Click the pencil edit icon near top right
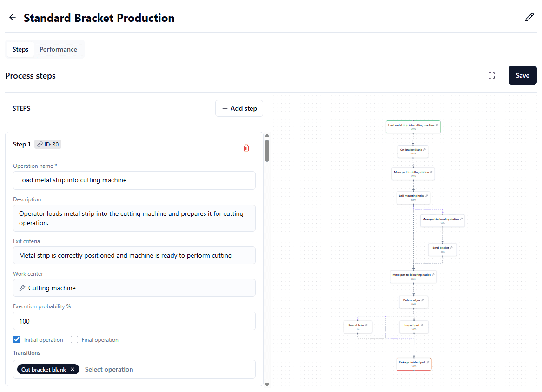Viewport: 542px width, 392px height. pos(529,17)
